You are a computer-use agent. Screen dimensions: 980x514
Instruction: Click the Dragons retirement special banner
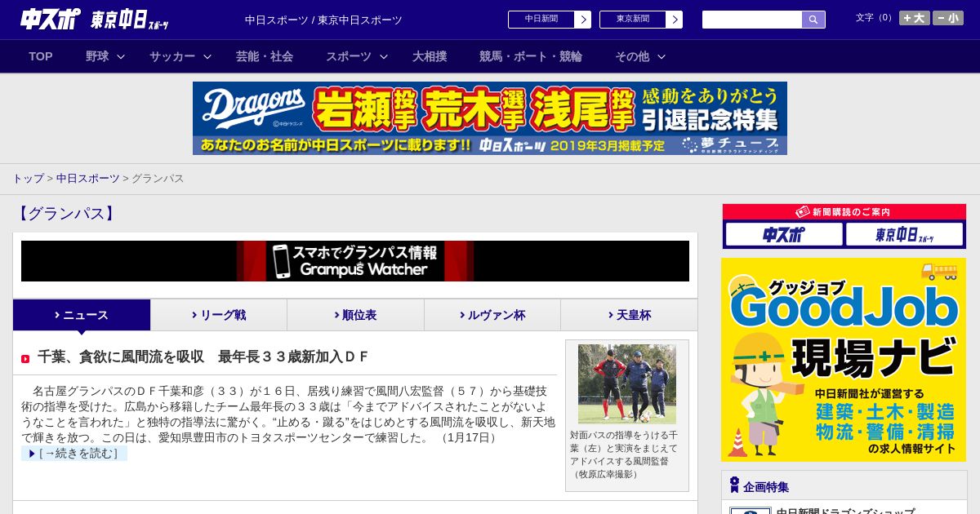pyautogui.click(x=490, y=118)
